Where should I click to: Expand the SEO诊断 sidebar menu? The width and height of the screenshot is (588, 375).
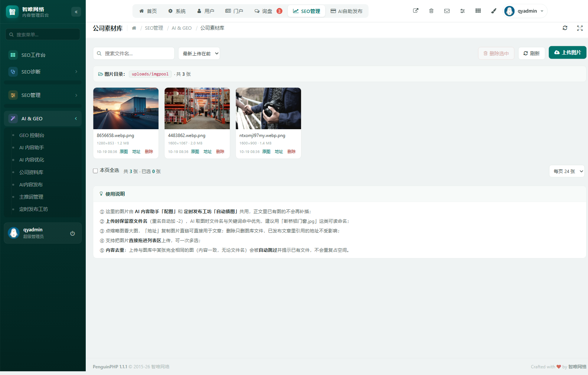coord(43,72)
